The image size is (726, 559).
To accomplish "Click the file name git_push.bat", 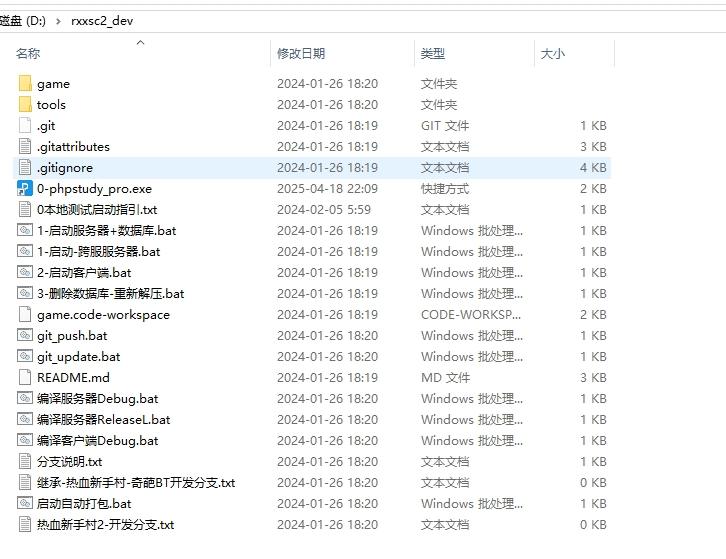I will point(72,336).
